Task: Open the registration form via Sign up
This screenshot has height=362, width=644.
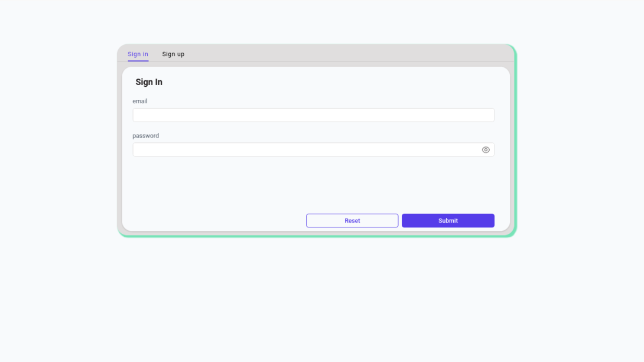Action: tap(173, 54)
